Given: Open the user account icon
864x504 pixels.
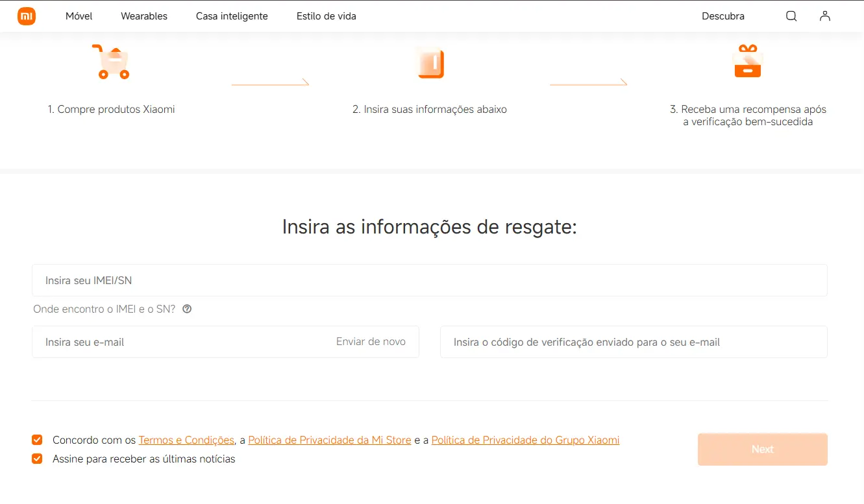Looking at the screenshot, I should tap(825, 16).
